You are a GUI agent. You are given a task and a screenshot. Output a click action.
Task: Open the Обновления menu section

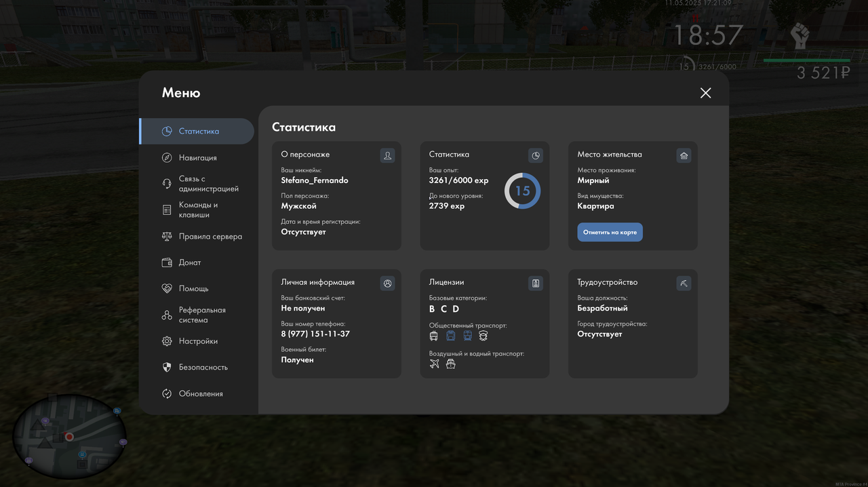coord(197,393)
